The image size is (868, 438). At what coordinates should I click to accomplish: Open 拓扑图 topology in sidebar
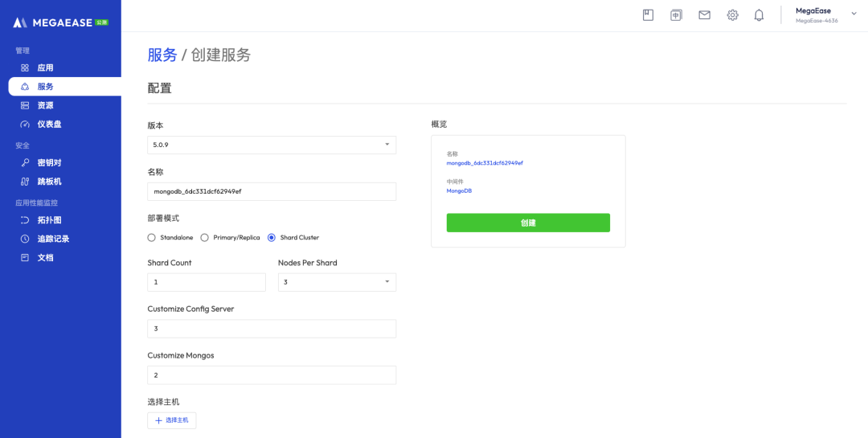pyautogui.click(x=49, y=220)
